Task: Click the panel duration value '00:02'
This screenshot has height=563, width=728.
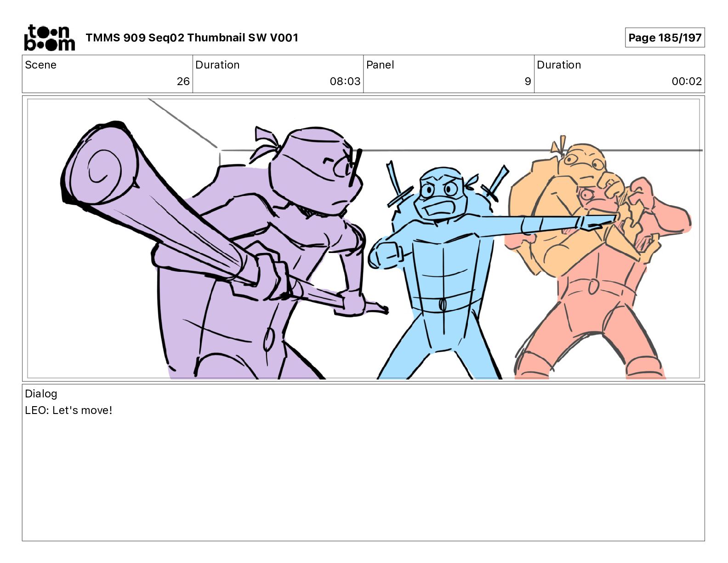Action: (x=687, y=81)
